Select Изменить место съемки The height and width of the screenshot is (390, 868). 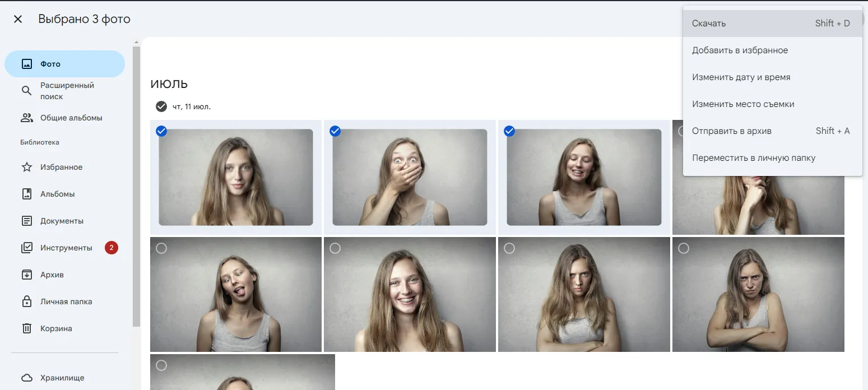coord(742,104)
